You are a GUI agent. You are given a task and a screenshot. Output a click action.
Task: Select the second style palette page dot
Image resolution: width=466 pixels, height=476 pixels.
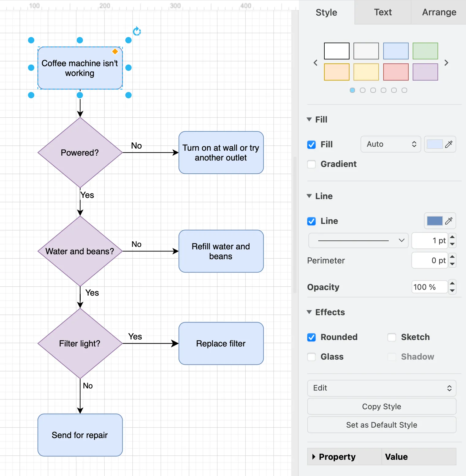(x=363, y=90)
